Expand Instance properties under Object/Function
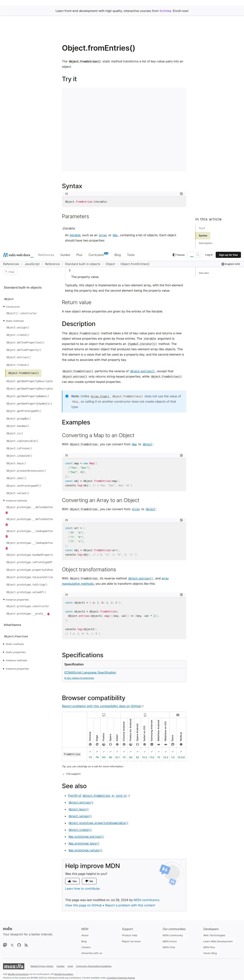 (16, 669)
